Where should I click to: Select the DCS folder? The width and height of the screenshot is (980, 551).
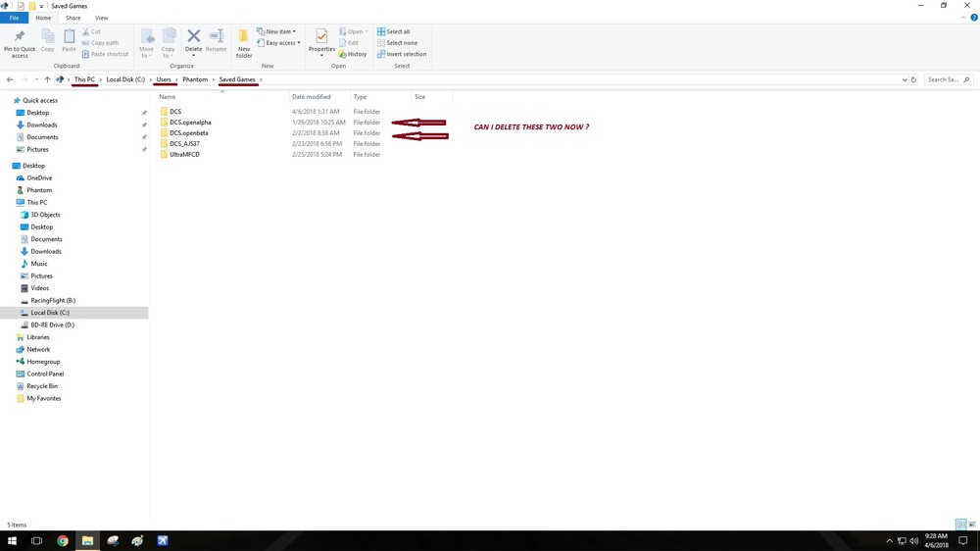(175, 112)
